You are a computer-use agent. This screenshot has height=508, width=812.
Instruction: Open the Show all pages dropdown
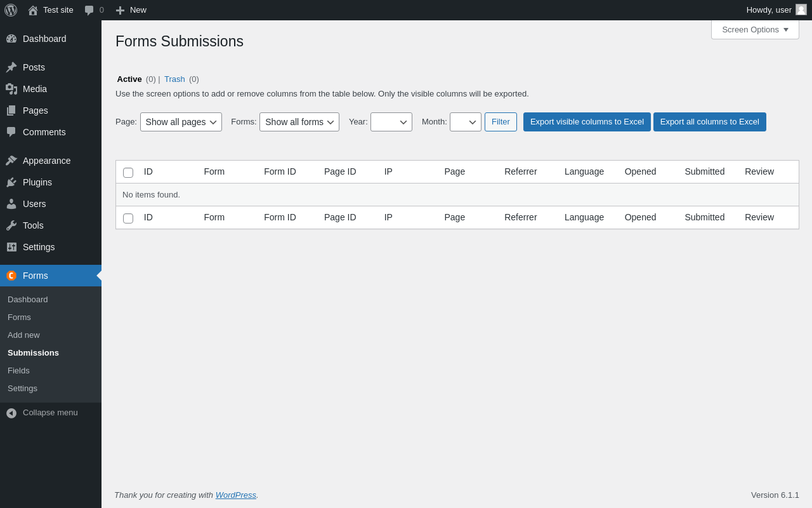(x=181, y=122)
